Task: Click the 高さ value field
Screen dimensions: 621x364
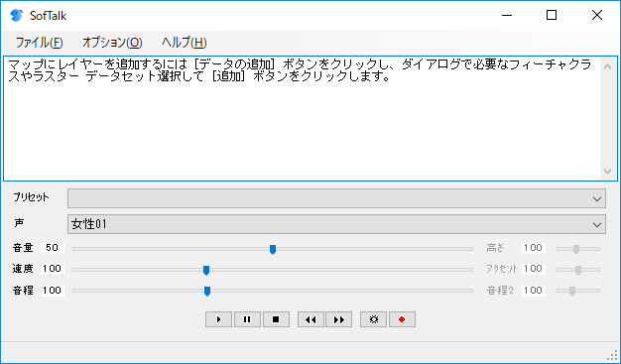Action: pyautogui.click(x=533, y=248)
